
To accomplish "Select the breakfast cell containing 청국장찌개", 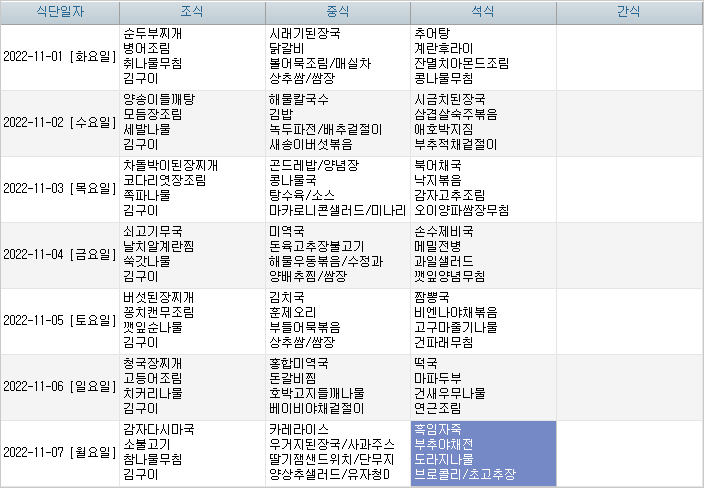I will coord(192,386).
